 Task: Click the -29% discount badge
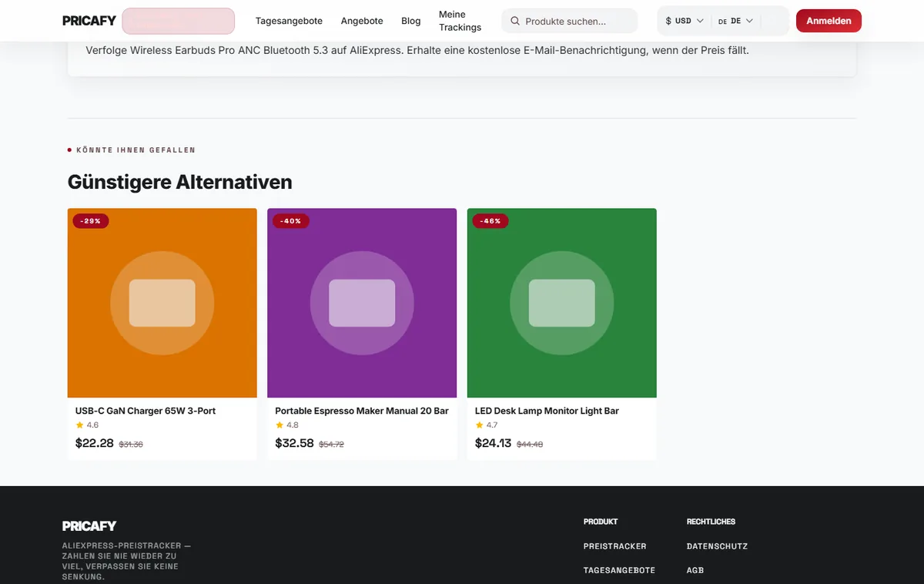coord(91,221)
